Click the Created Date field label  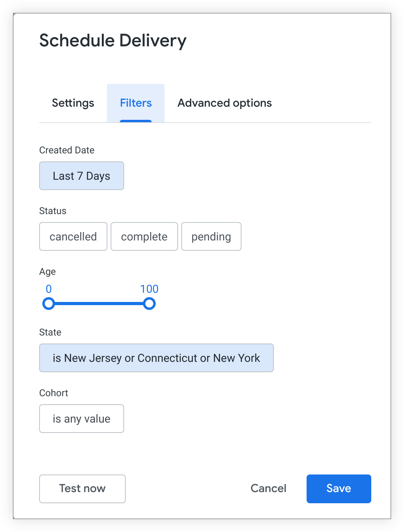(x=67, y=150)
